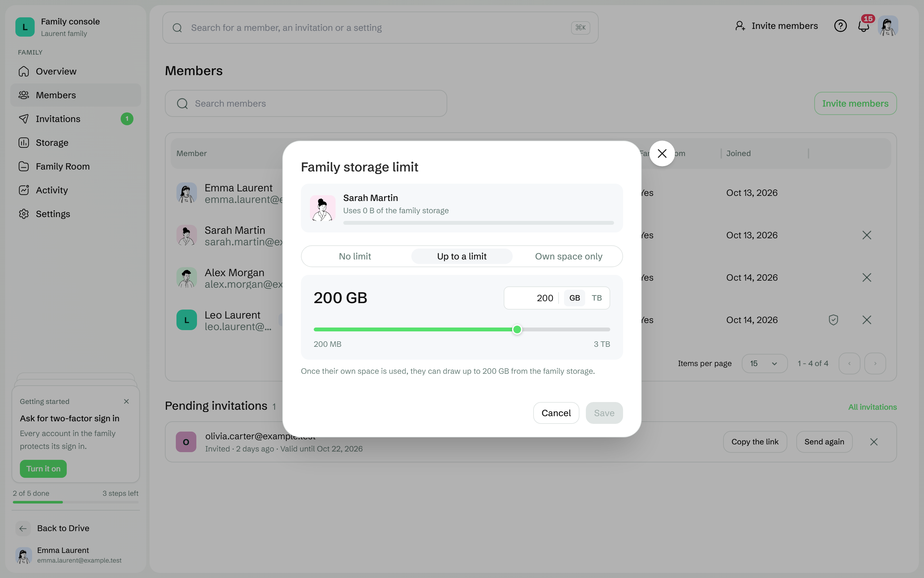Click Send again for the pending invitation

point(824,442)
